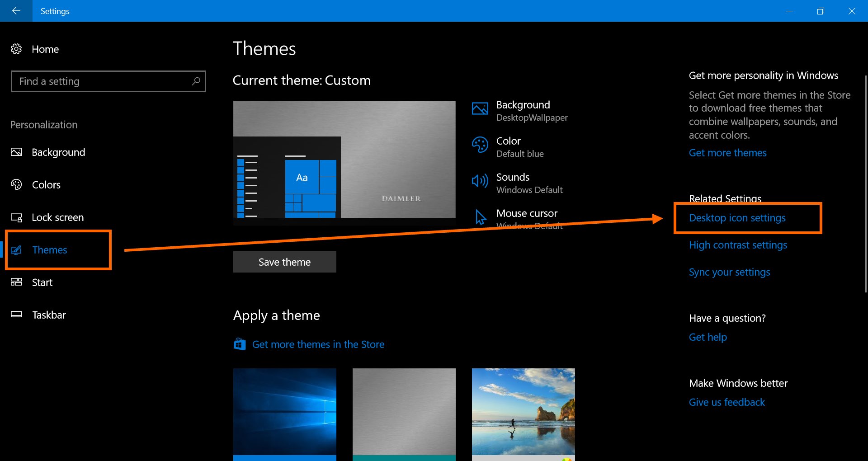Click the back arrow at top left
This screenshot has width=868, height=461.
[16, 11]
